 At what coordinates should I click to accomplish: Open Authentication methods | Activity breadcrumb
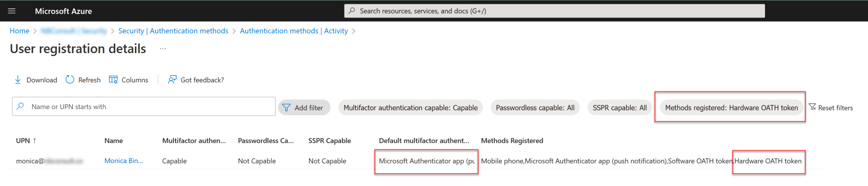pos(294,31)
